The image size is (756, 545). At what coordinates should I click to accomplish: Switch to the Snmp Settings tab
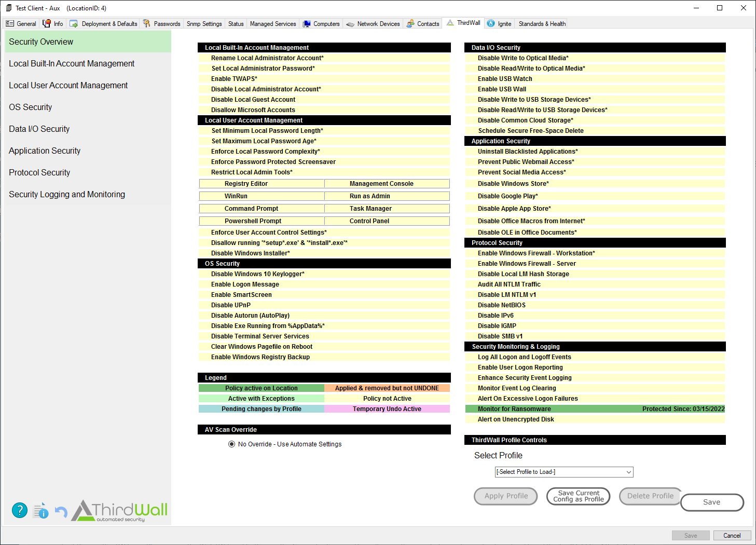[204, 24]
